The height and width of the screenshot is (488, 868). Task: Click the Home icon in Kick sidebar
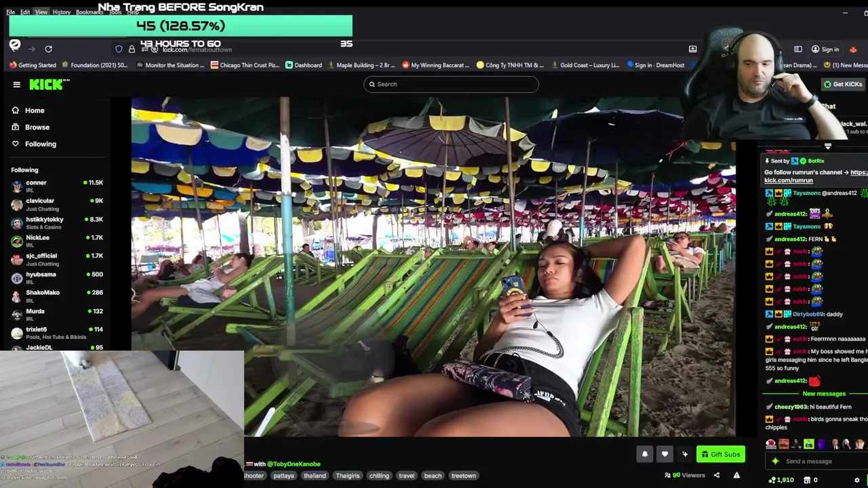coord(15,110)
